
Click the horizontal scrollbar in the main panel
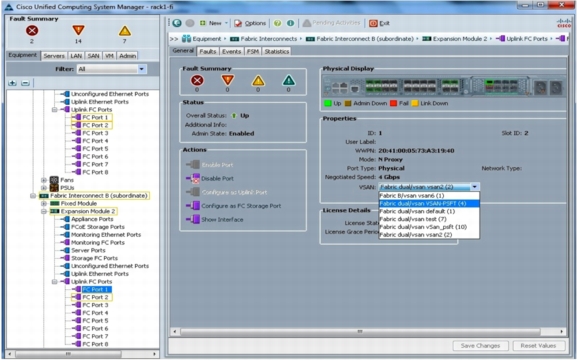click(360, 331)
